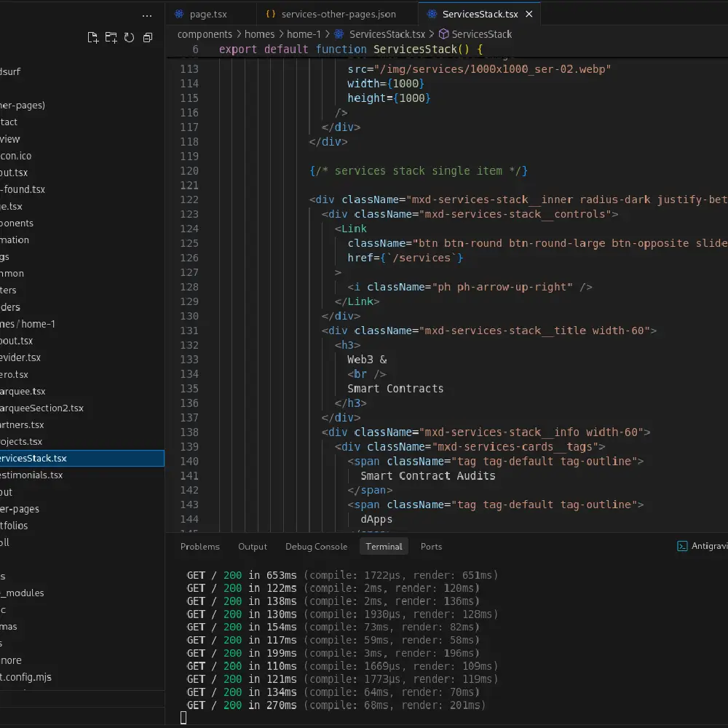Create a new file in the Explorer
This screenshot has width=728, height=728.
pyautogui.click(x=92, y=37)
